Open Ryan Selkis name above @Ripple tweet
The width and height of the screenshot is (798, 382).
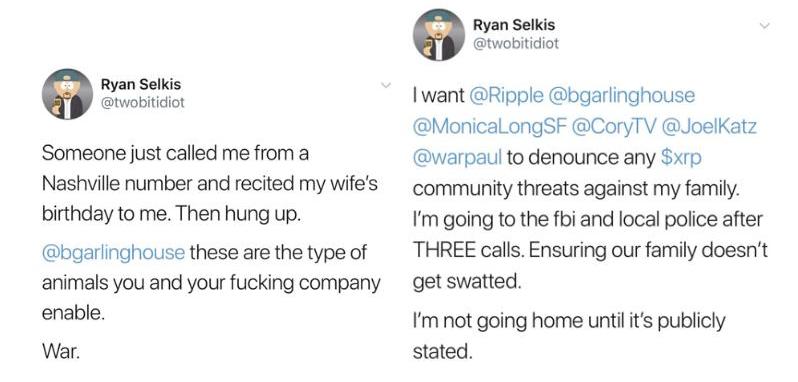point(514,24)
